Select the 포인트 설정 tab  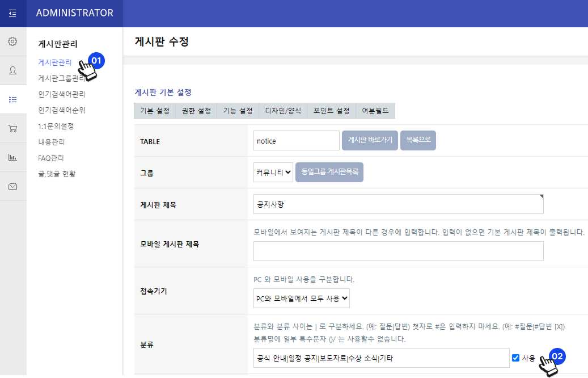coord(331,111)
